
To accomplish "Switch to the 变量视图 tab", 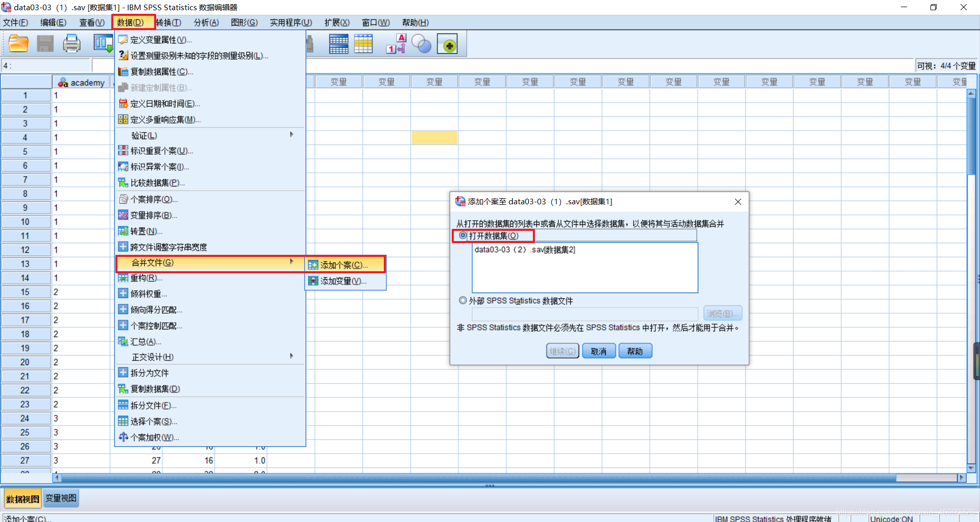I will click(x=61, y=499).
